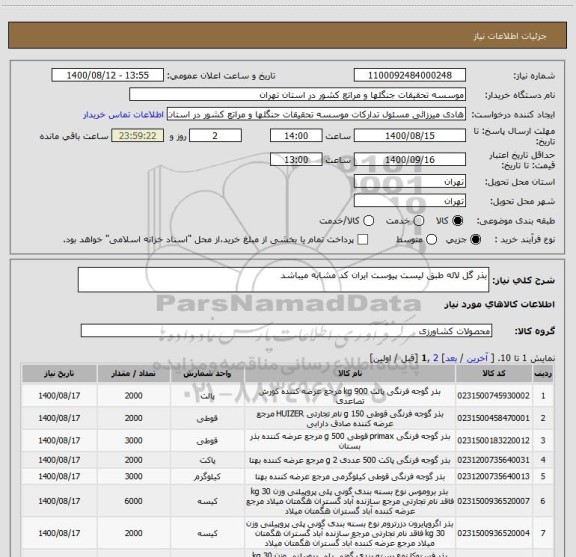The width and height of the screenshot is (576, 557).
Task: Select product code 0231200735640031
Action: [493, 460]
